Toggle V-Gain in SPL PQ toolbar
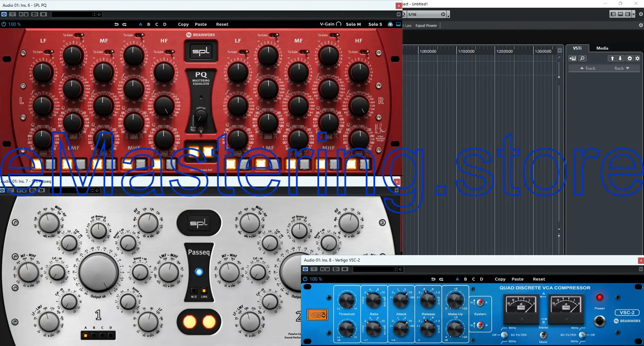The height and width of the screenshot is (346, 644). pos(331,24)
